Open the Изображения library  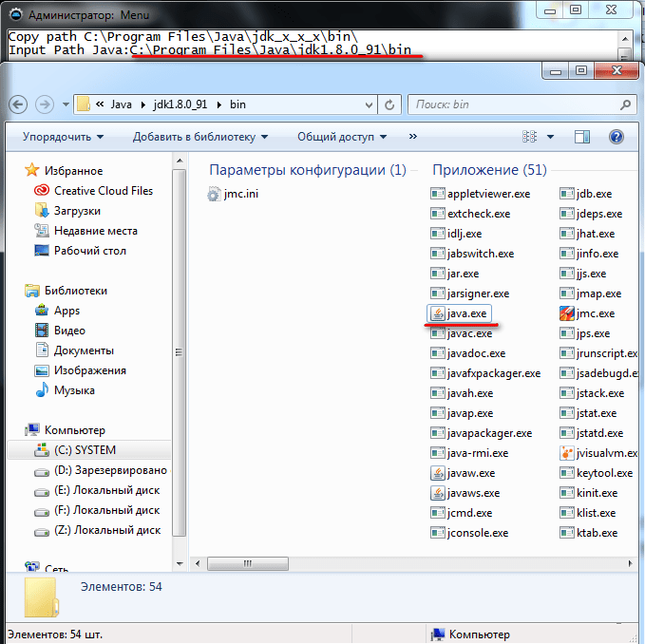[x=90, y=370]
